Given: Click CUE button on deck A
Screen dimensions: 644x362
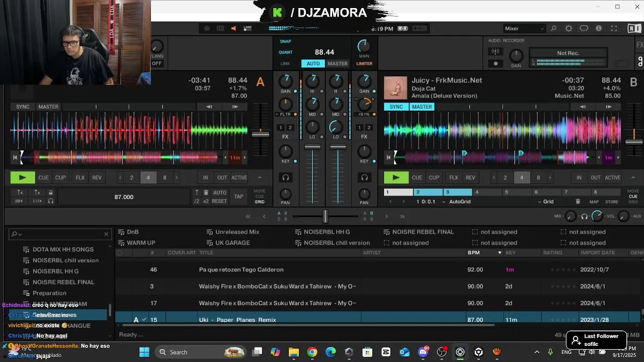Looking at the screenshot, I should tap(44, 177).
